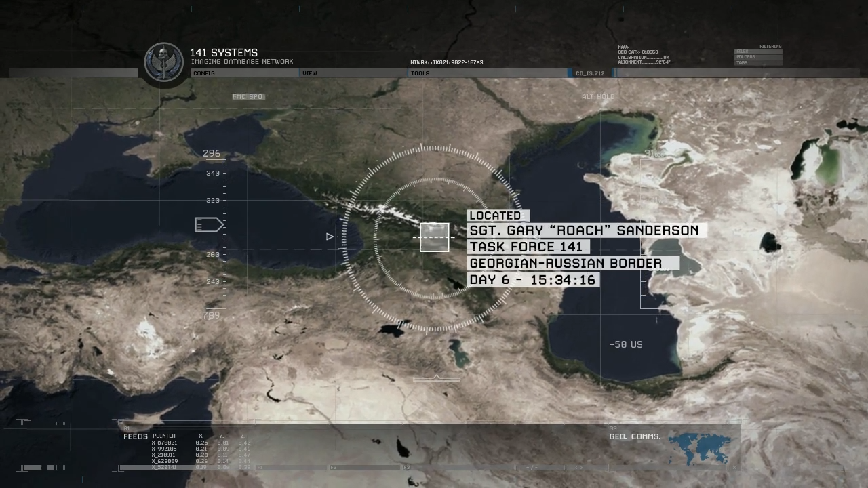The width and height of the screenshot is (868, 488).
Task: Click the 320 mark on altitude scale
Action: point(213,201)
